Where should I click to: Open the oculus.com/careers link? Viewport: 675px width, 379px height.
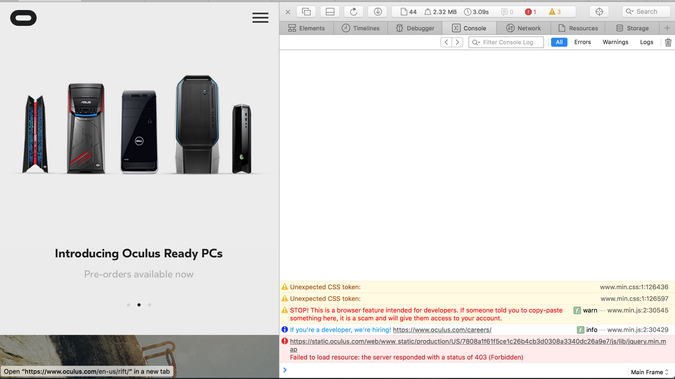(442, 330)
